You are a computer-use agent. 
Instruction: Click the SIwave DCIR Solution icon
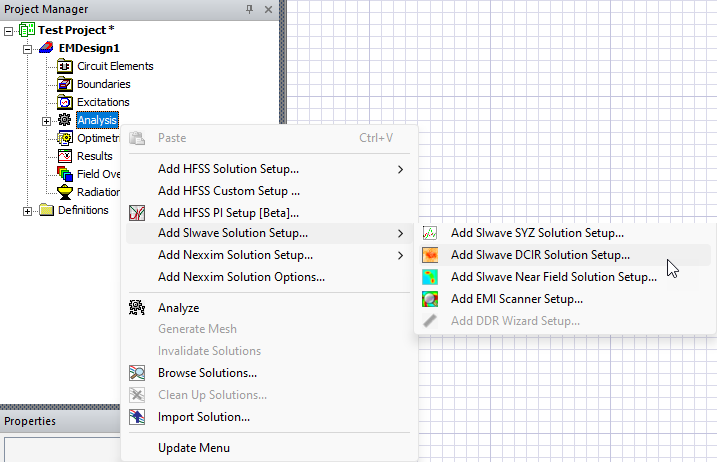[x=430, y=255]
